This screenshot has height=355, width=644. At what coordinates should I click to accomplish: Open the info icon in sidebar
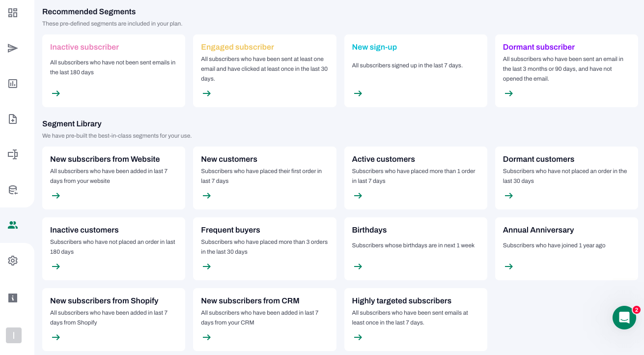[13, 298]
